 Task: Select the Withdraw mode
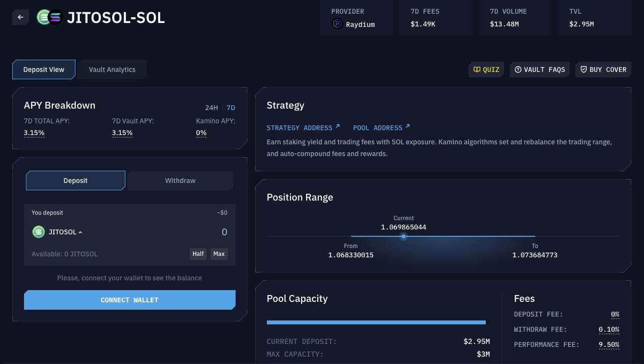(x=180, y=181)
